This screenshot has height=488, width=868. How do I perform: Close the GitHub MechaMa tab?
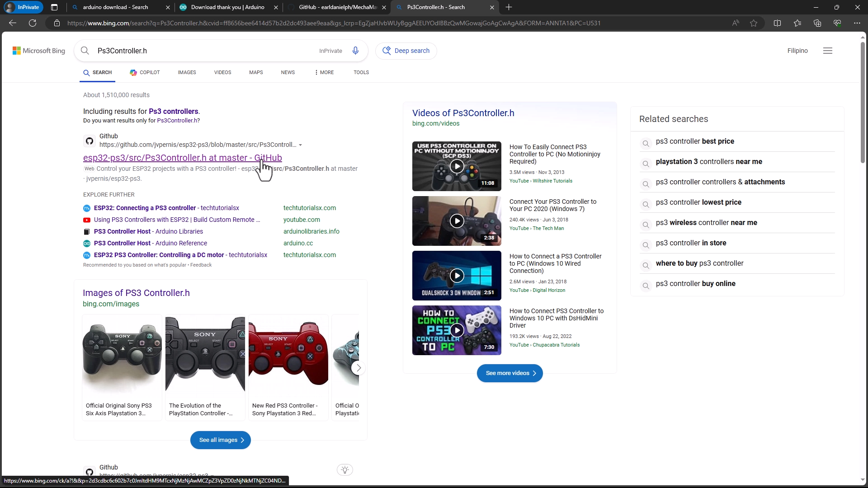(x=384, y=7)
